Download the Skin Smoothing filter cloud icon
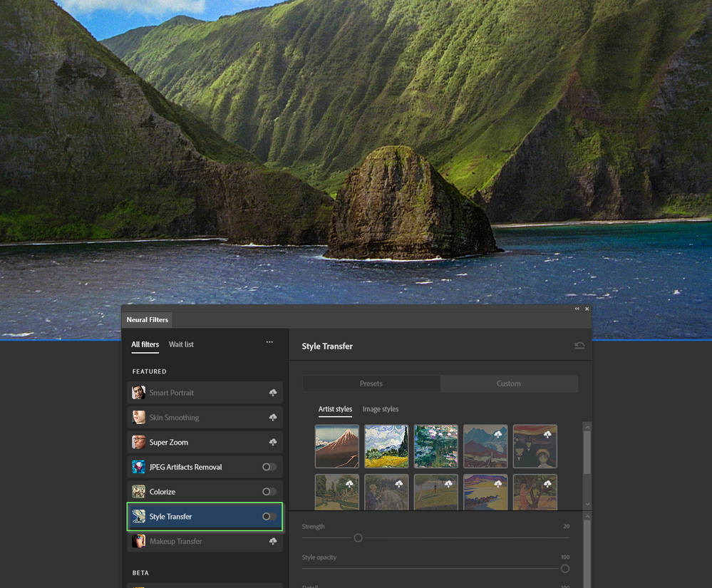 pos(273,417)
